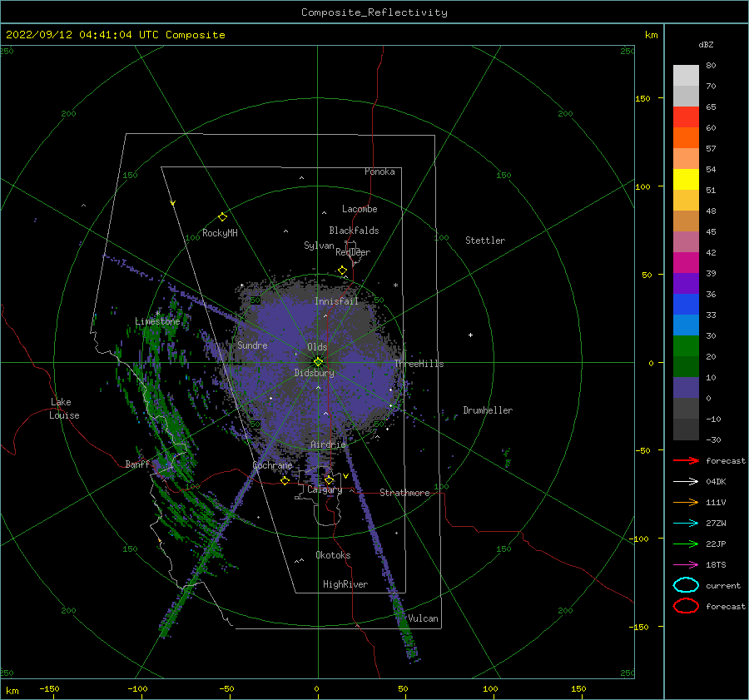
Task: Click the Ponoka city label
Action: tap(379, 171)
